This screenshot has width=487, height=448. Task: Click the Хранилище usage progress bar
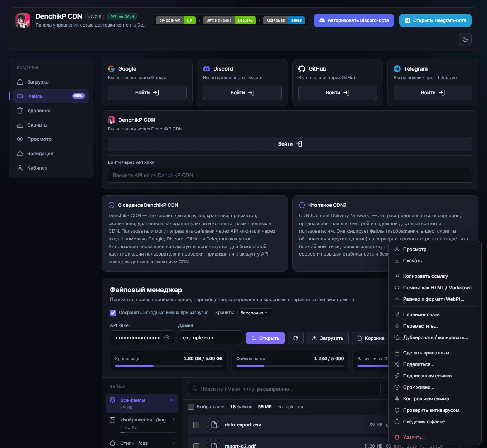169,366
